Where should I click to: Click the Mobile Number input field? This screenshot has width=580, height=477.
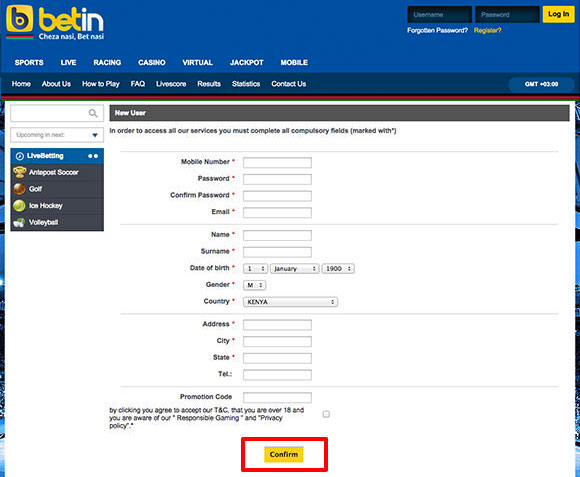point(277,162)
